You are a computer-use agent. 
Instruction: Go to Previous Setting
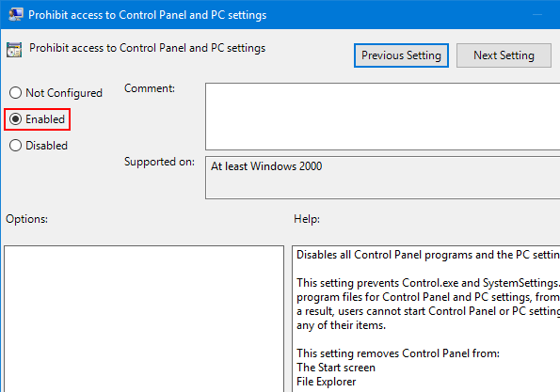tap(401, 55)
